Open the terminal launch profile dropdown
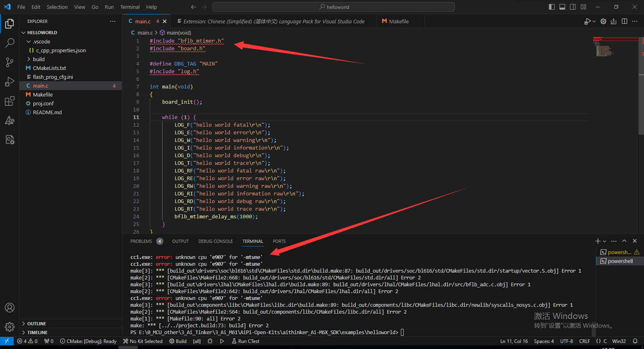644x349 pixels. tap(605, 241)
